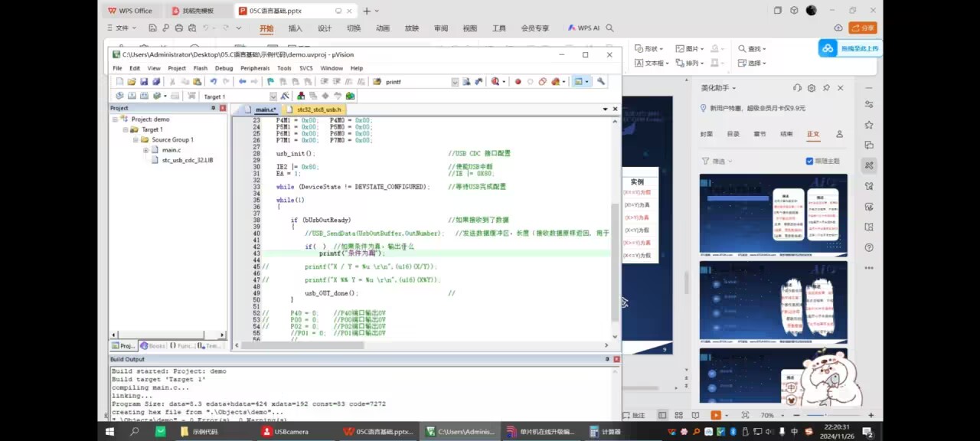Image resolution: width=980 pixels, height=441 pixels.
Task: Click the Configuration wrench icon
Action: click(x=601, y=82)
